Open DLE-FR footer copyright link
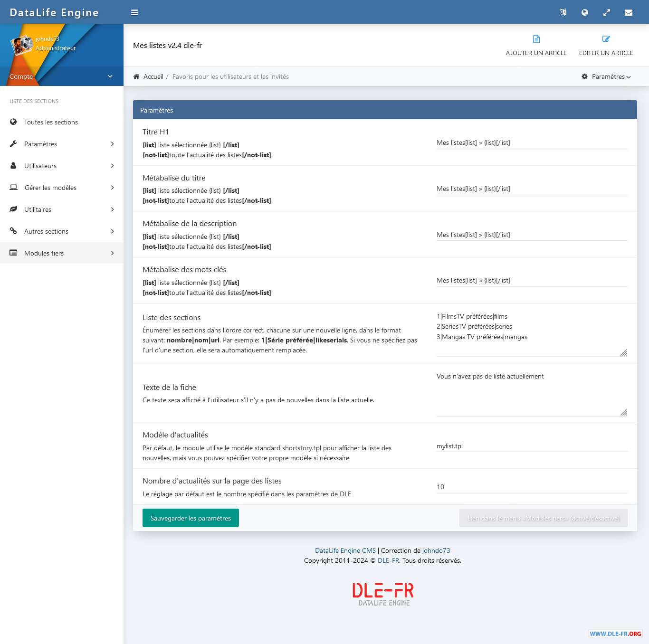The width and height of the screenshot is (649, 644). [x=388, y=560]
